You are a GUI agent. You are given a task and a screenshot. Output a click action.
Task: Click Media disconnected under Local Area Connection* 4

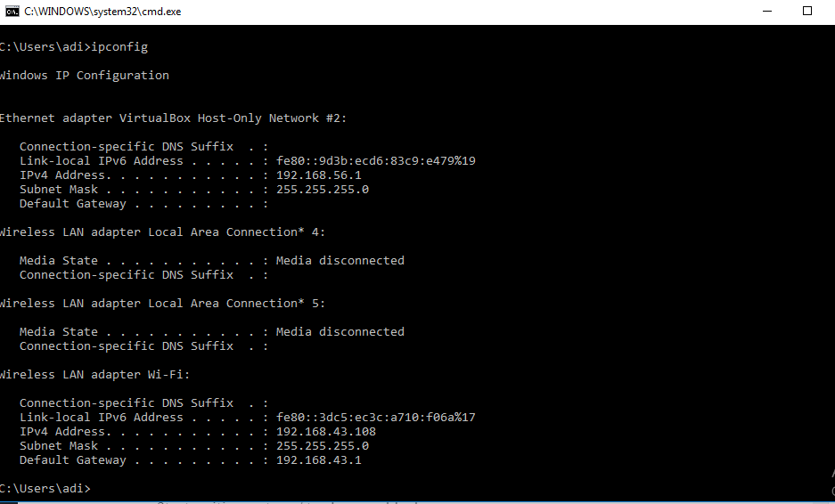340,261
